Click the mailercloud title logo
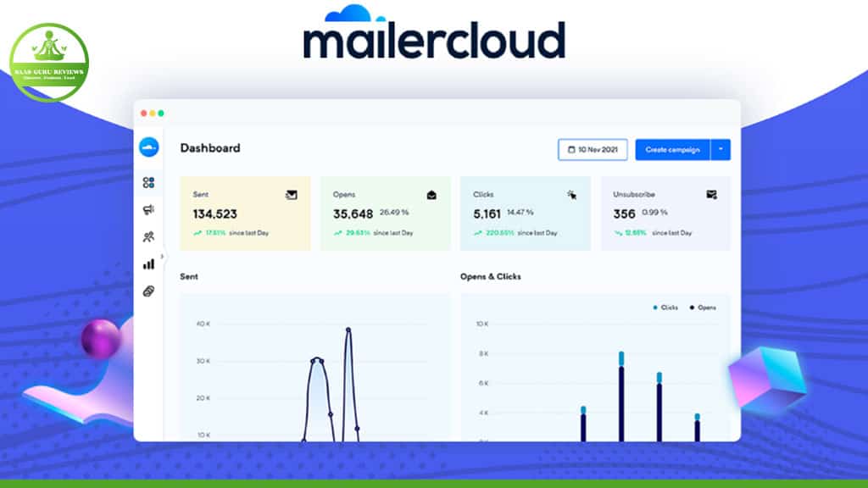Screen dimensions: 868x488 (434, 33)
